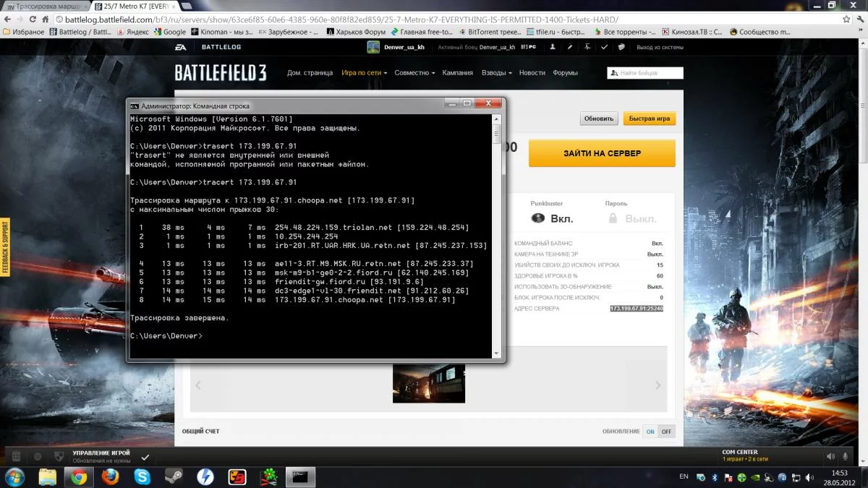Click the 'УПРАВЛЕНИЕ ИГРОЙ' game manager panel

(101, 456)
